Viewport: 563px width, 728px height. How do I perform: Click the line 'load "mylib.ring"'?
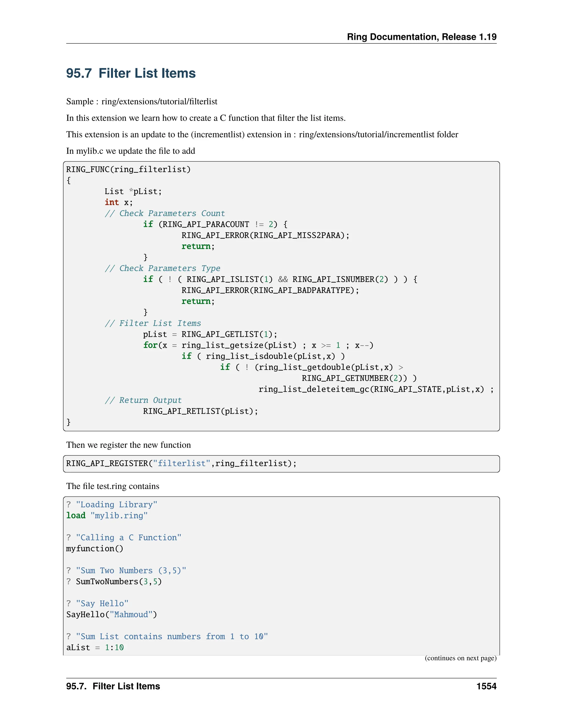click(107, 516)
